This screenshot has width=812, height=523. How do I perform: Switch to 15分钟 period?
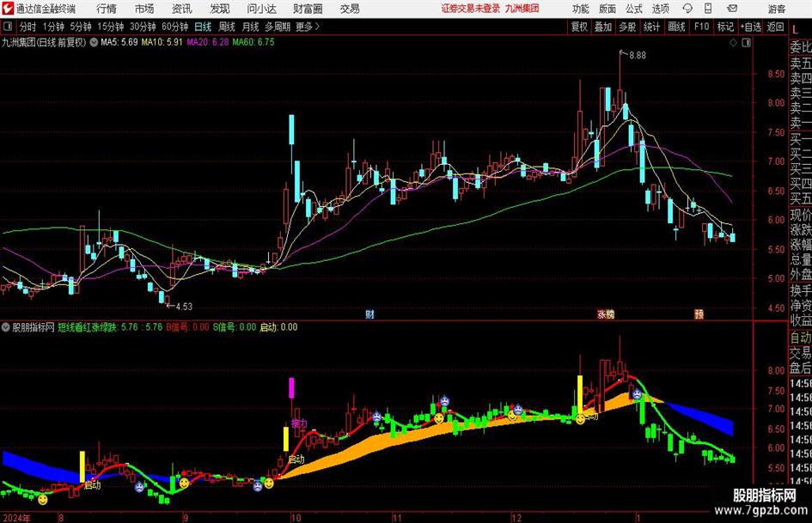coord(111,27)
